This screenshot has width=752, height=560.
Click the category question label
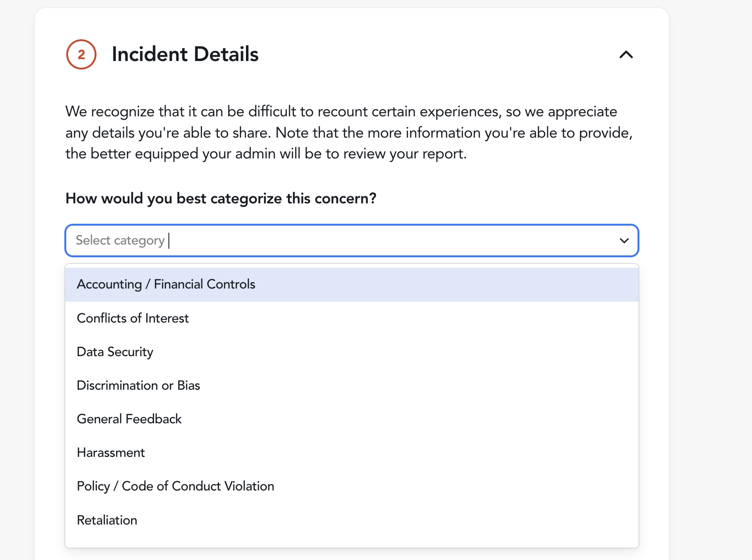click(x=221, y=199)
